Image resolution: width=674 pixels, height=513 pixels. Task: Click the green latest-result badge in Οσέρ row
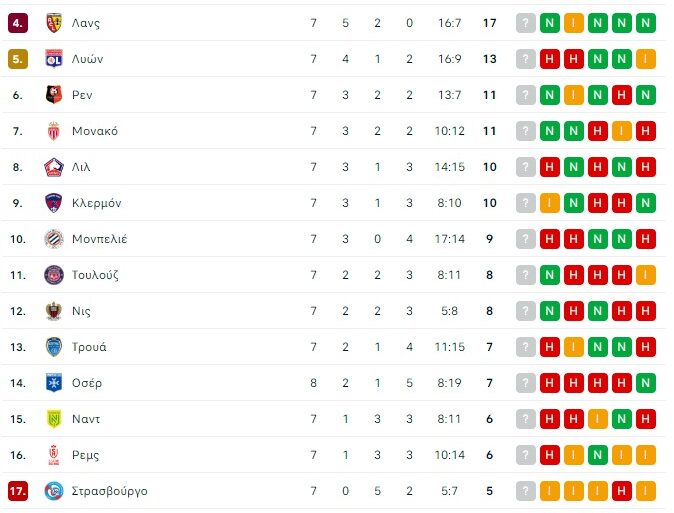pos(645,383)
